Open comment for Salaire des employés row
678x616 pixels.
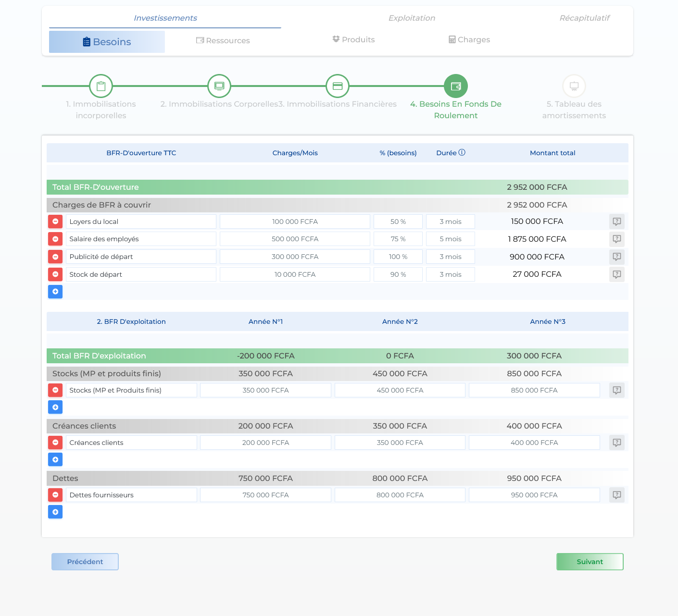616,239
